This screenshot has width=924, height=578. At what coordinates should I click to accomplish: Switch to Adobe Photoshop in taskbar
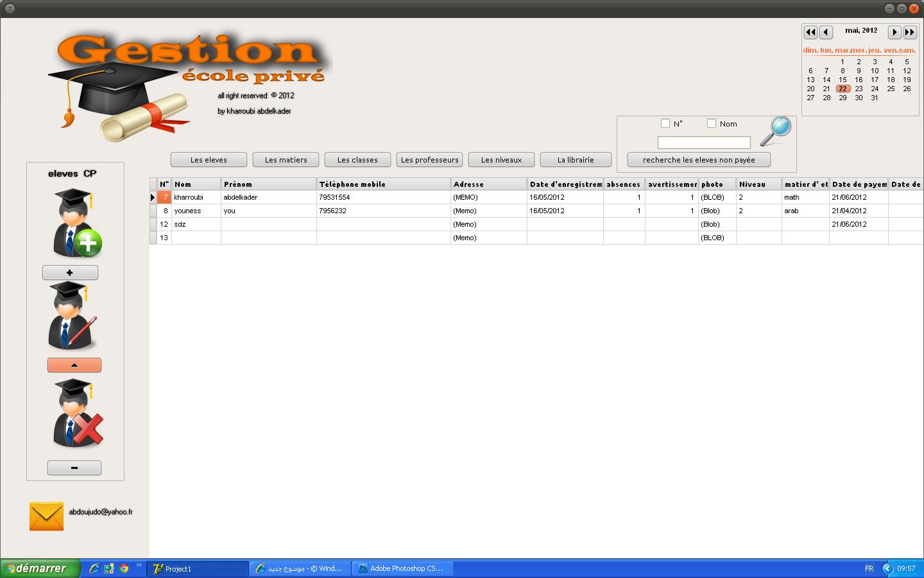[402, 568]
